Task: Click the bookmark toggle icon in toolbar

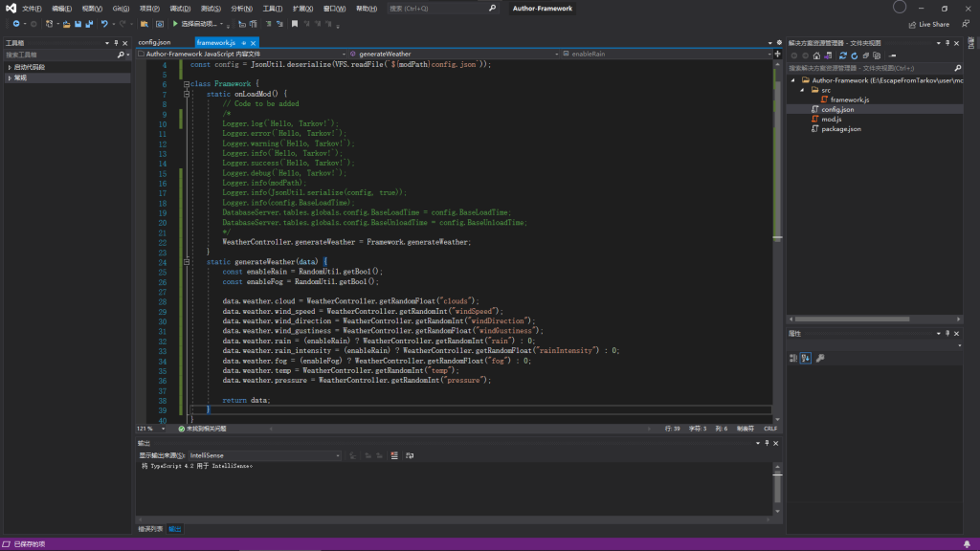Action: pos(295,24)
